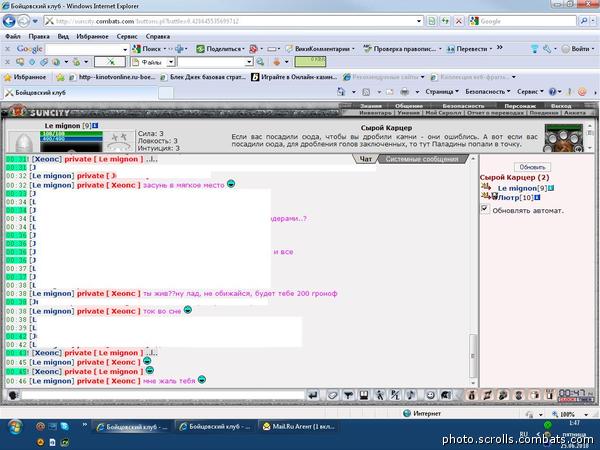Open the Избранное menu in menu bar
Image resolution: width=600 pixels, height=450 pixels.
pos(92,36)
